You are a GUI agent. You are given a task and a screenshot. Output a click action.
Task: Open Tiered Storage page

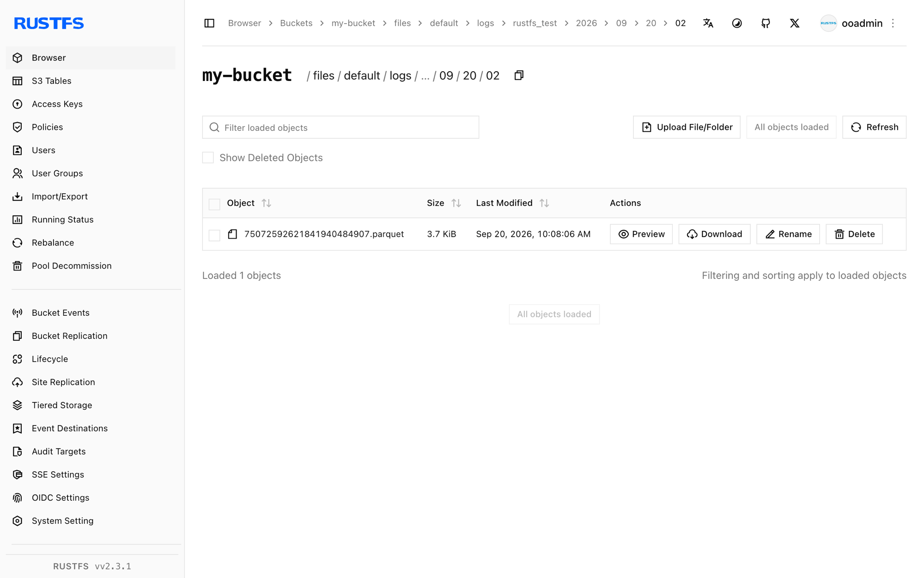[91, 405]
